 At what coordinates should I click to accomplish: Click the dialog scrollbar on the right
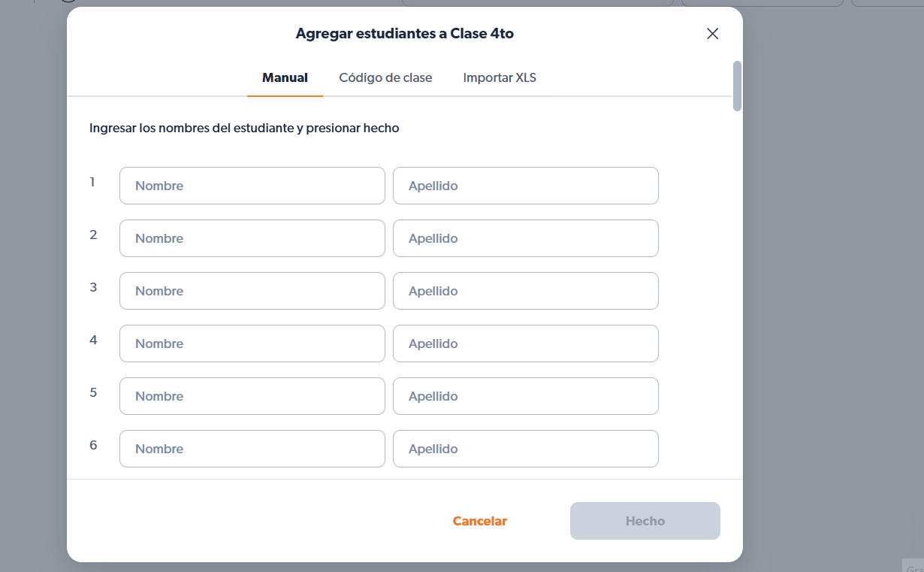click(736, 86)
